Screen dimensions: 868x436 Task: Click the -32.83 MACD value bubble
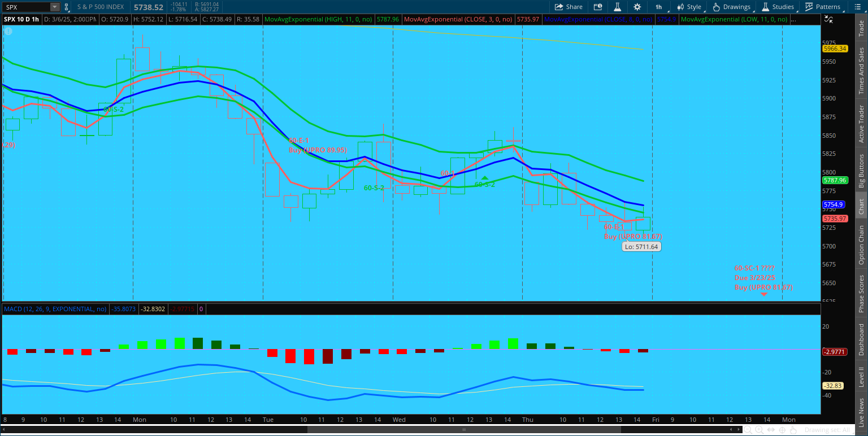click(x=833, y=386)
